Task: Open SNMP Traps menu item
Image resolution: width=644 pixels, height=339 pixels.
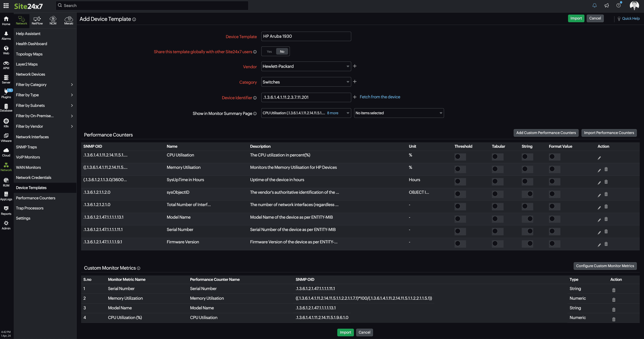Action: [26, 147]
